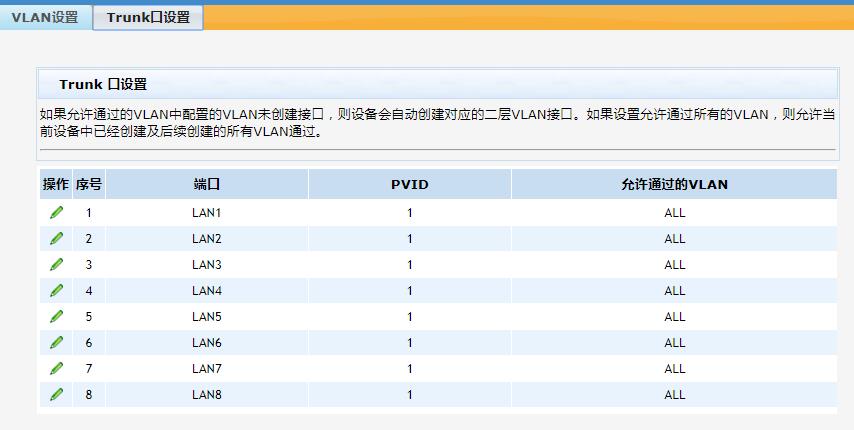854x430 pixels.
Task: Switch to the Trunk口设置 tab
Action: (x=148, y=17)
